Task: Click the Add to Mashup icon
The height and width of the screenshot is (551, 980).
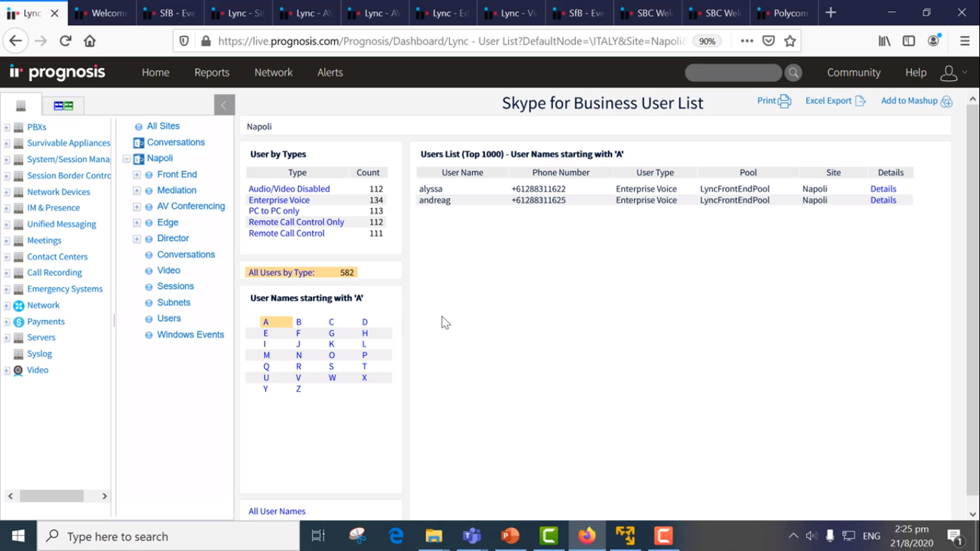Action: pos(946,101)
